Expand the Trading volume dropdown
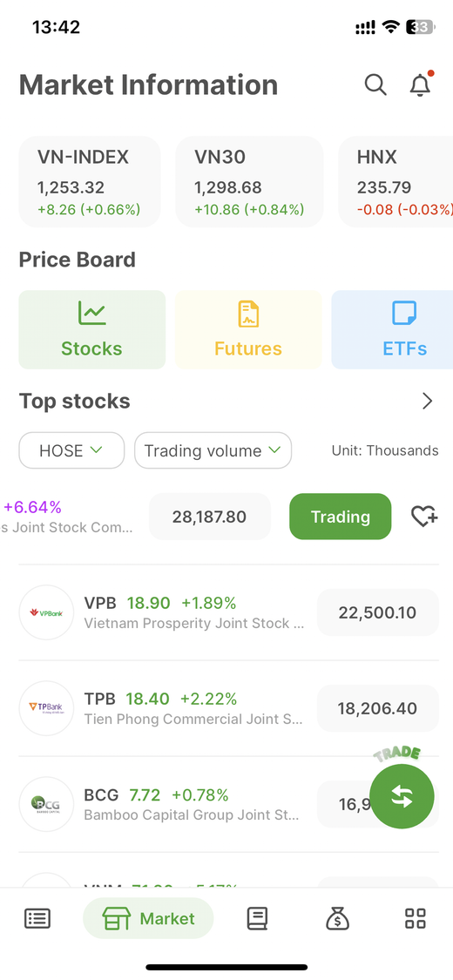The image size is (453, 980). (x=213, y=450)
